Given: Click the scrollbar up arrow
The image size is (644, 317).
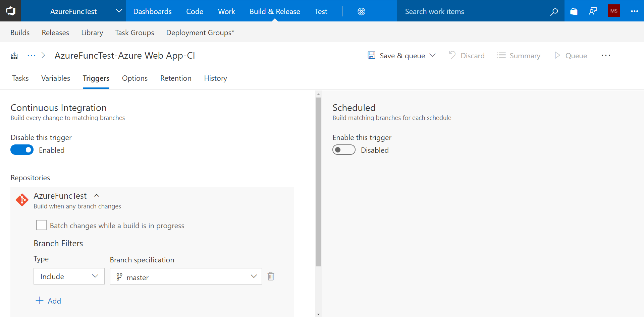Looking at the screenshot, I should tap(318, 94).
